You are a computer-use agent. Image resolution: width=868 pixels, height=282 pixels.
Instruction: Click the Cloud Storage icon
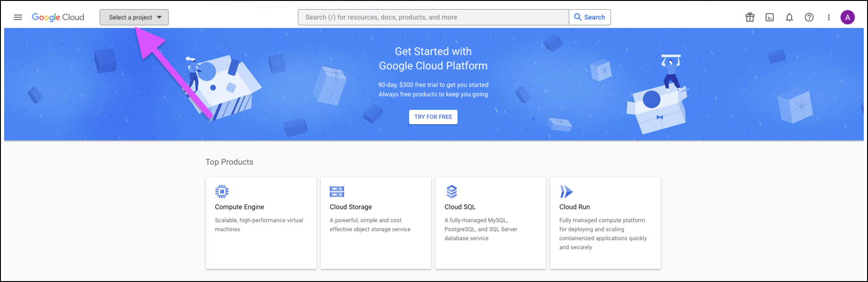tap(337, 191)
